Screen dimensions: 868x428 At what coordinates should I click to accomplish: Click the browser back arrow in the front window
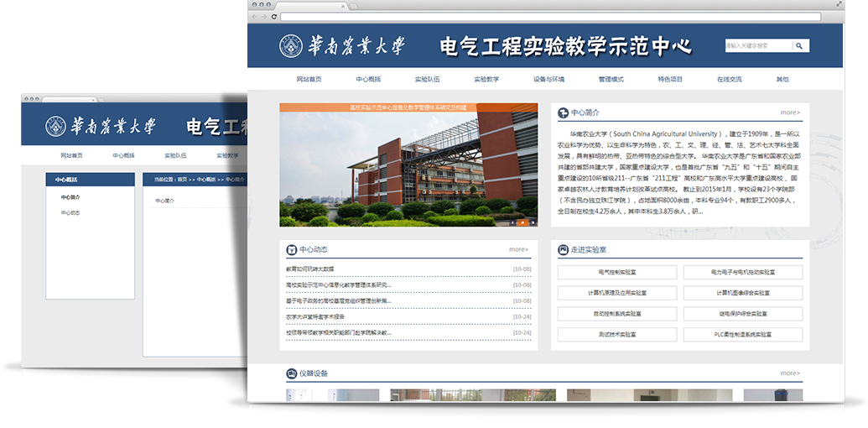(x=255, y=17)
